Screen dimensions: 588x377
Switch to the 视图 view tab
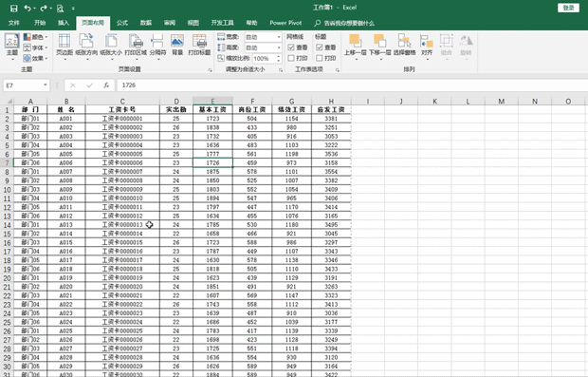click(x=193, y=23)
